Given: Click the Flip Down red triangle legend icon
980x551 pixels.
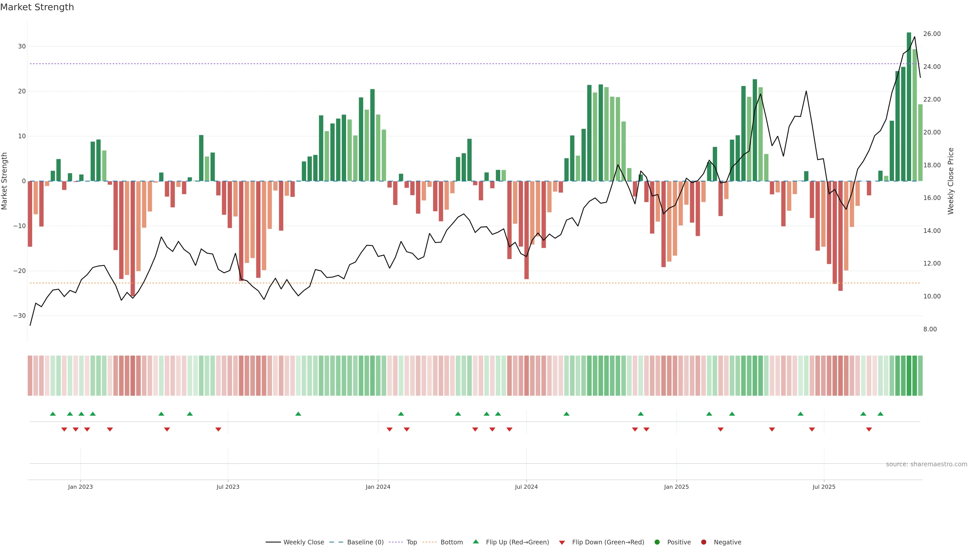Looking at the screenshot, I should click(x=562, y=543).
